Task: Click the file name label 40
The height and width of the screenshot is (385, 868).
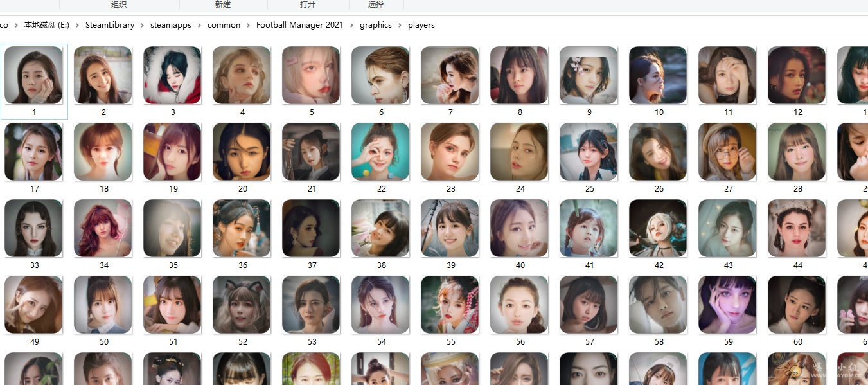Action: (x=520, y=265)
